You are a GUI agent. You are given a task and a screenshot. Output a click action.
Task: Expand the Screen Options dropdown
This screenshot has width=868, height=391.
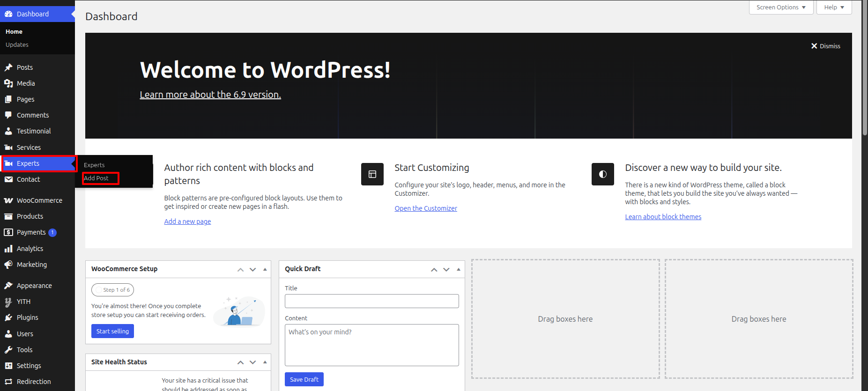coord(781,7)
